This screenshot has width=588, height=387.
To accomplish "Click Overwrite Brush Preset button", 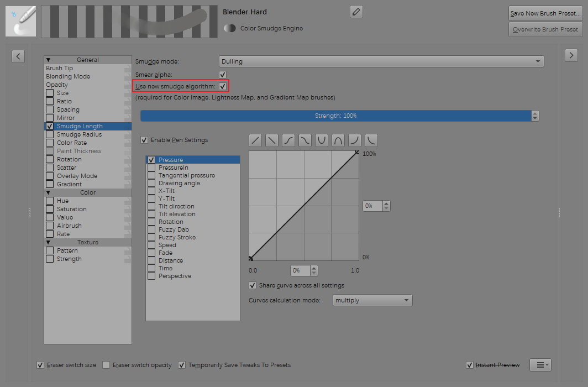I will point(545,29).
